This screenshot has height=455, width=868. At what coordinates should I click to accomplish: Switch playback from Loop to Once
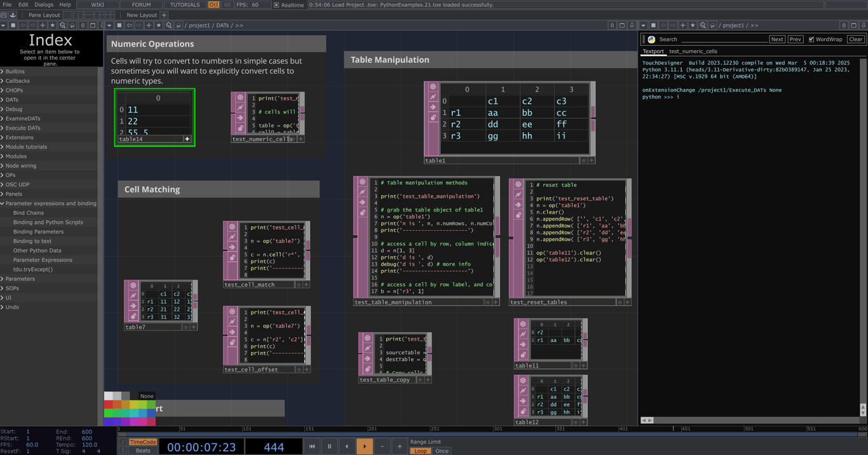(x=442, y=451)
